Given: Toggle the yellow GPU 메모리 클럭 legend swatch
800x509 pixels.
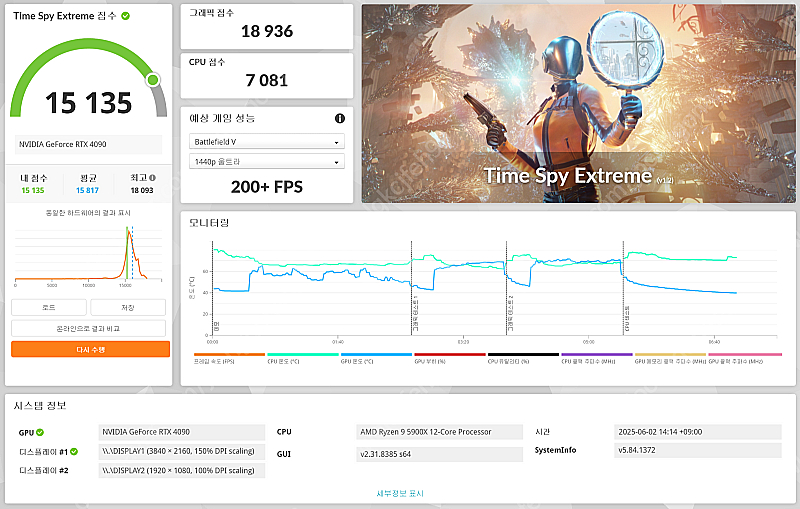Looking at the screenshot, I should (670, 354).
